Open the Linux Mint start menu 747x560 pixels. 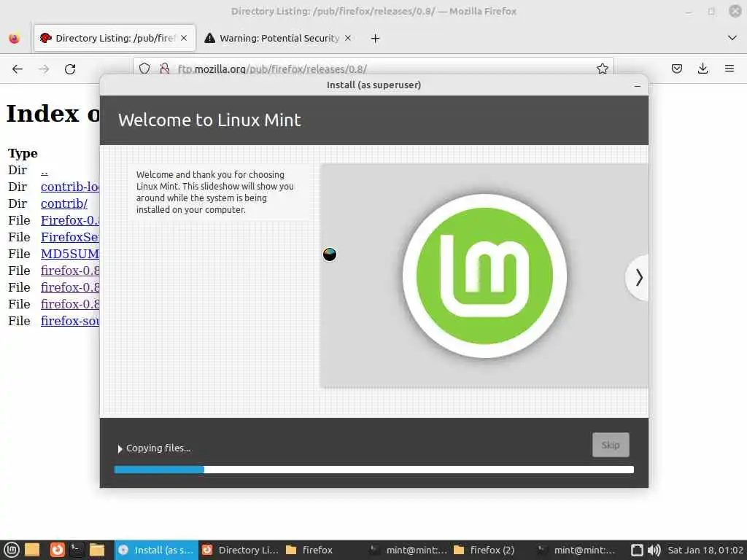click(12, 550)
